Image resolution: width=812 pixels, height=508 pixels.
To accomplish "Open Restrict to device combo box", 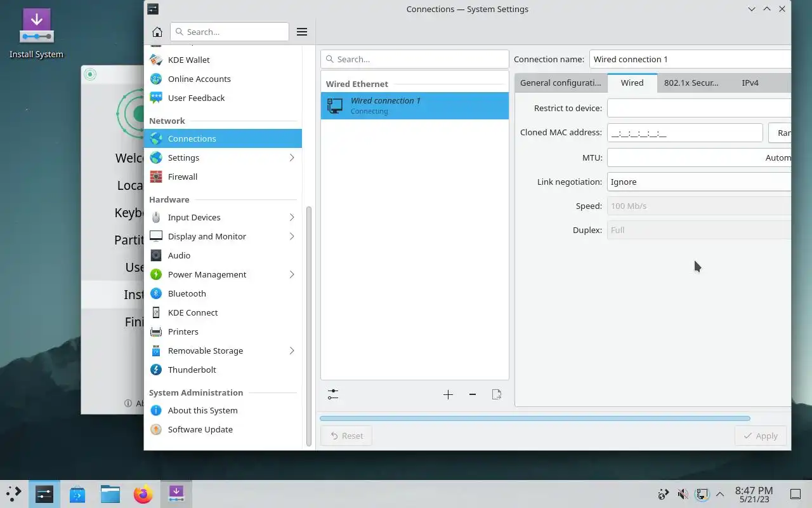I will (x=699, y=108).
